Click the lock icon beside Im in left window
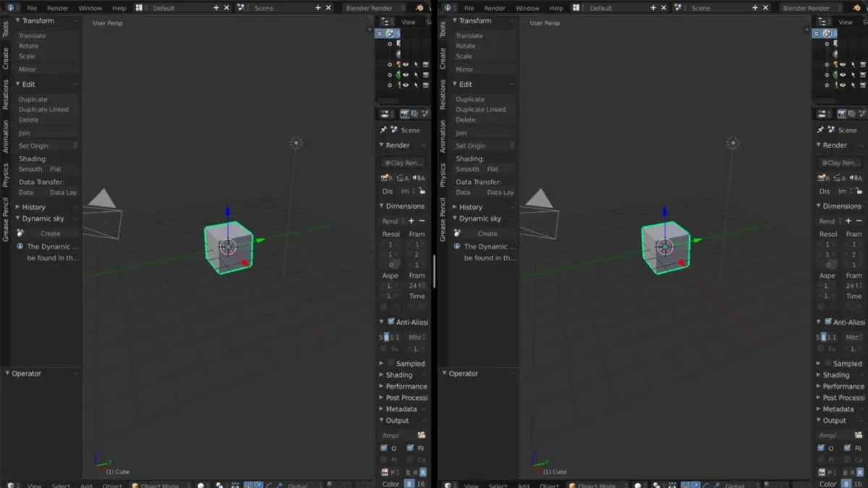This screenshot has height=488, width=868. point(422,191)
